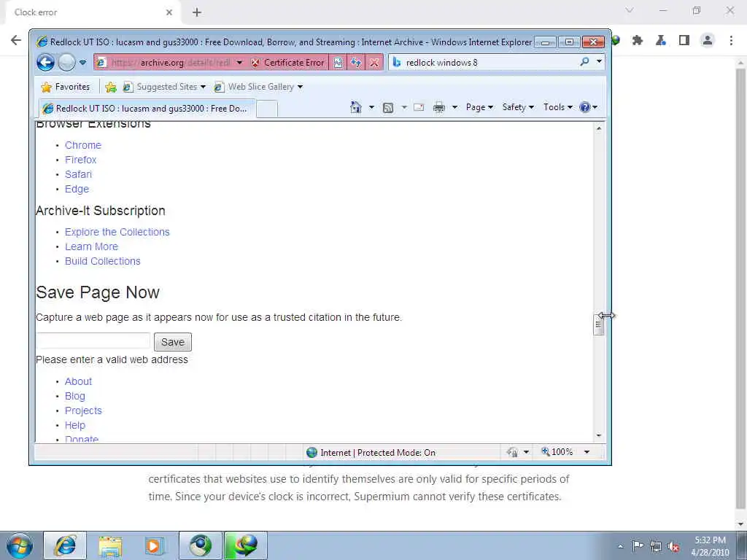Open the Certificate Error security report
Viewport: 747px width, 560px height.
pyautogui.click(x=287, y=63)
